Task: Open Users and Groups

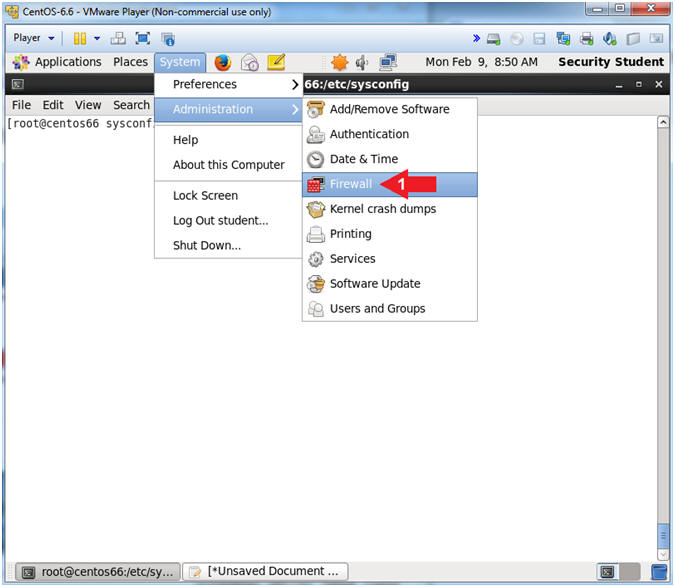Action: coord(390,309)
